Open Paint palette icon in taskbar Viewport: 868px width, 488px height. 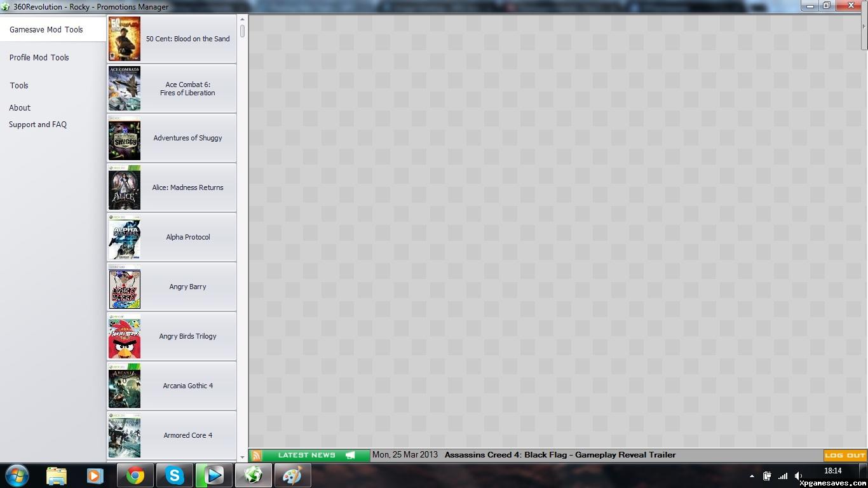tap(292, 475)
